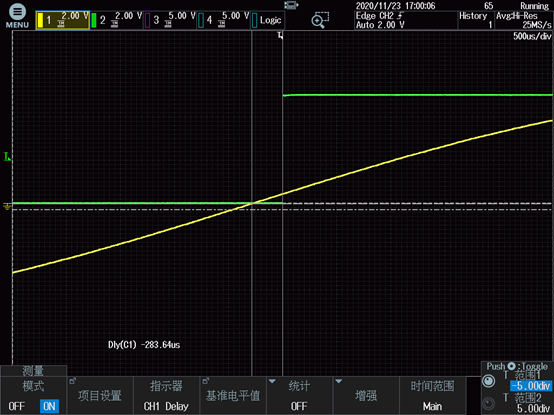Open the 项目设置 item setup menu

(100, 396)
